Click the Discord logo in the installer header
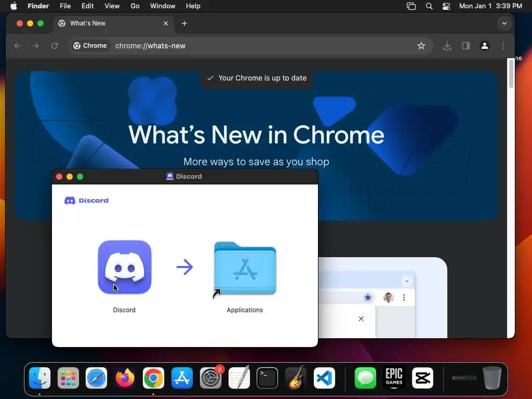The height and width of the screenshot is (399, 532). (x=87, y=201)
